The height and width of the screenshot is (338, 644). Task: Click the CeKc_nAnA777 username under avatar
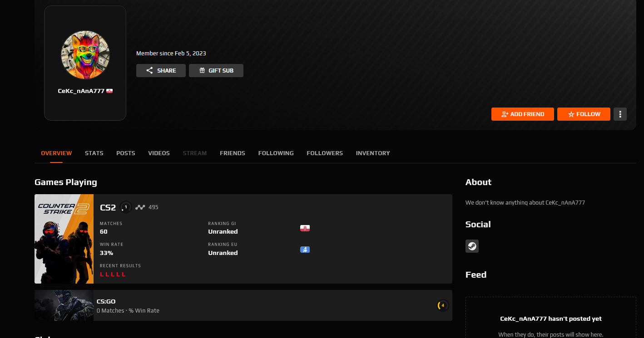(81, 91)
